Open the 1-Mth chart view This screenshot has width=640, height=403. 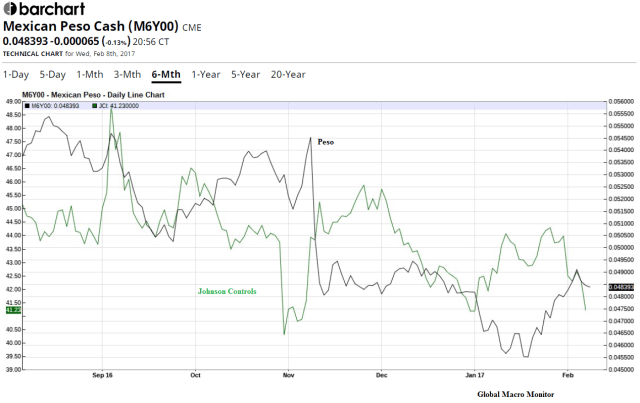pyautogui.click(x=89, y=74)
